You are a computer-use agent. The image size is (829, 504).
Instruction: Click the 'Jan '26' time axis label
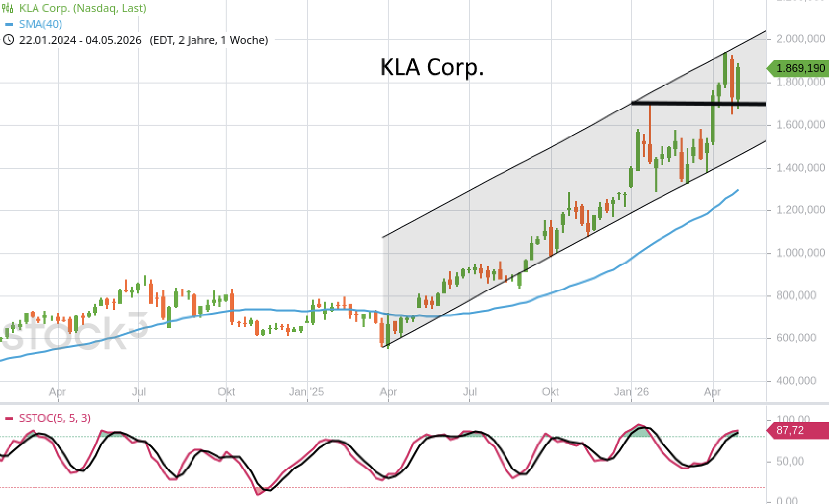[631, 392]
